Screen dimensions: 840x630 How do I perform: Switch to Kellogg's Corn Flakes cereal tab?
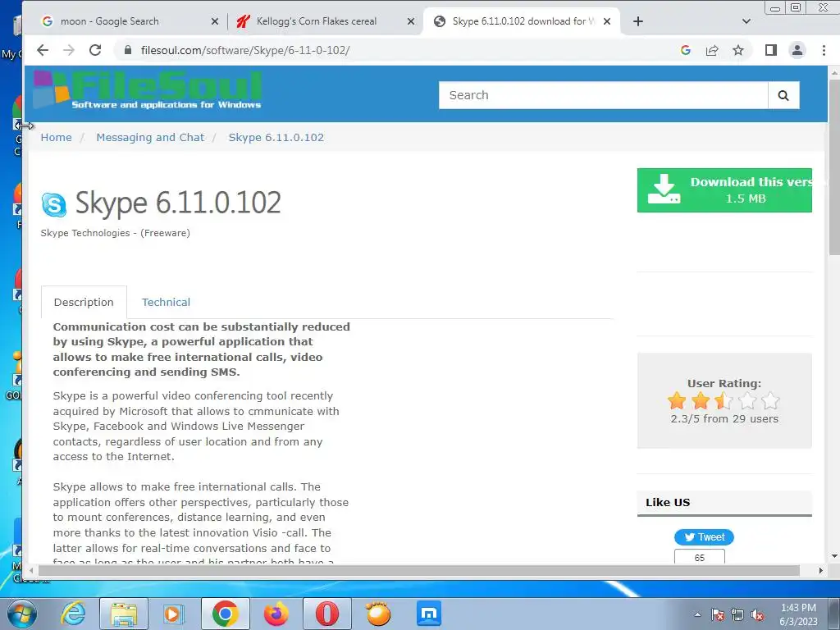pyautogui.click(x=325, y=21)
